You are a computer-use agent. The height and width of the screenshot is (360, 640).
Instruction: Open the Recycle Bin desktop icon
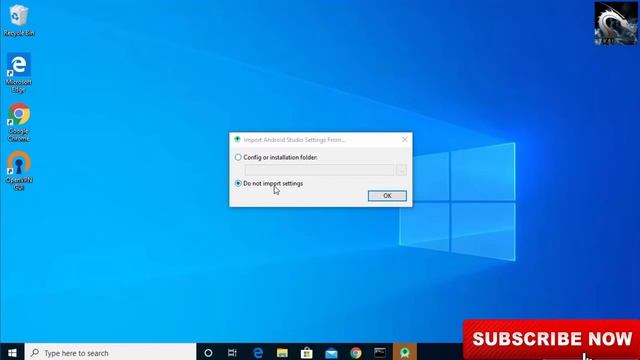tap(18, 20)
